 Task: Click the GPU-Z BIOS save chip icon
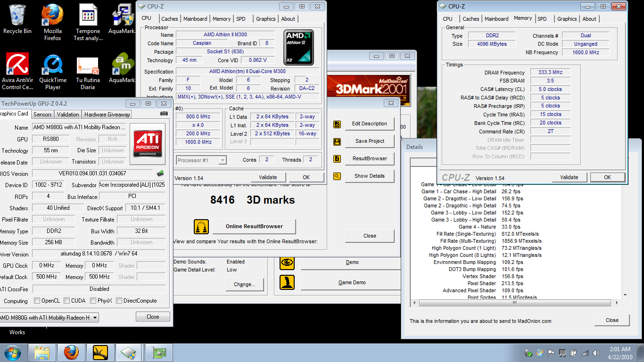[160, 173]
